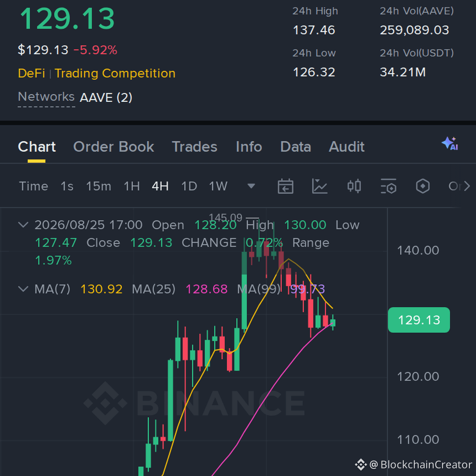Change the candlestick chart type icon
The image size is (476, 476).
pyautogui.click(x=354, y=186)
